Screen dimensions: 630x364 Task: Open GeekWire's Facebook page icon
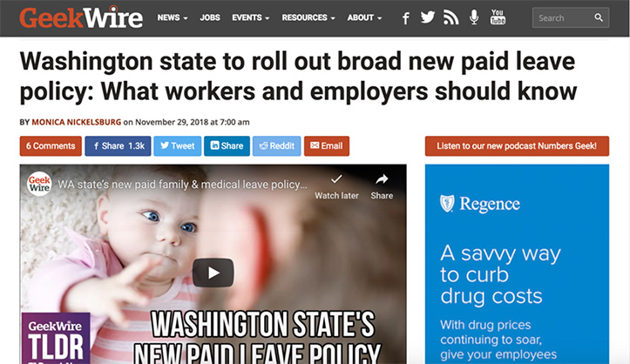(406, 18)
